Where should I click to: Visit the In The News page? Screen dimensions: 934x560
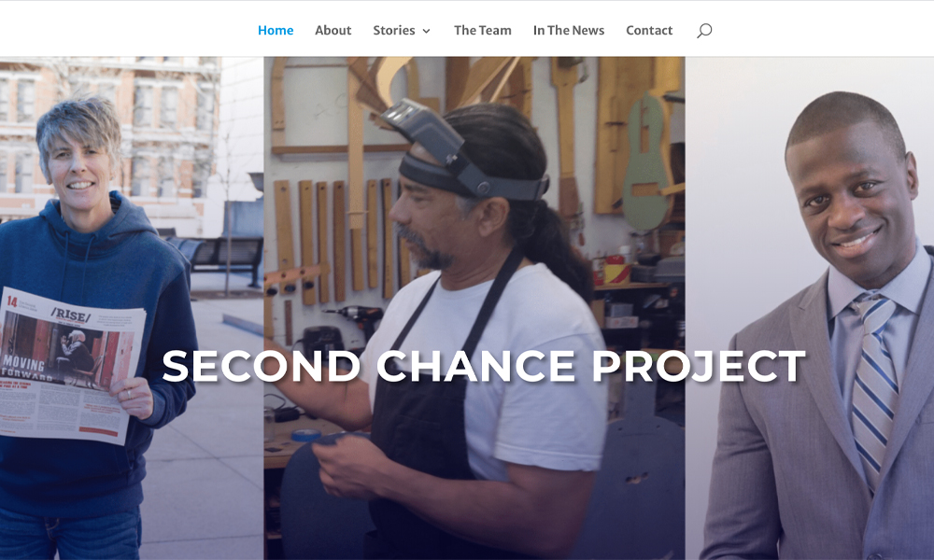[x=568, y=31]
